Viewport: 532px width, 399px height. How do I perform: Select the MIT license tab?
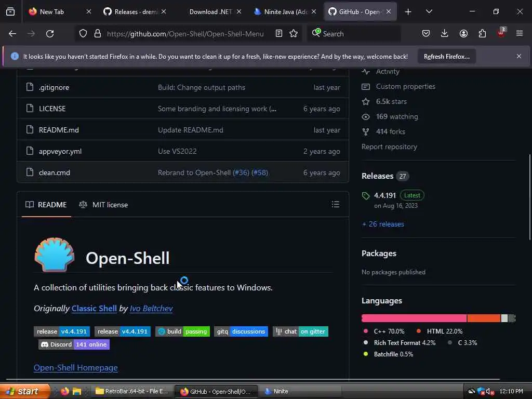(103, 205)
